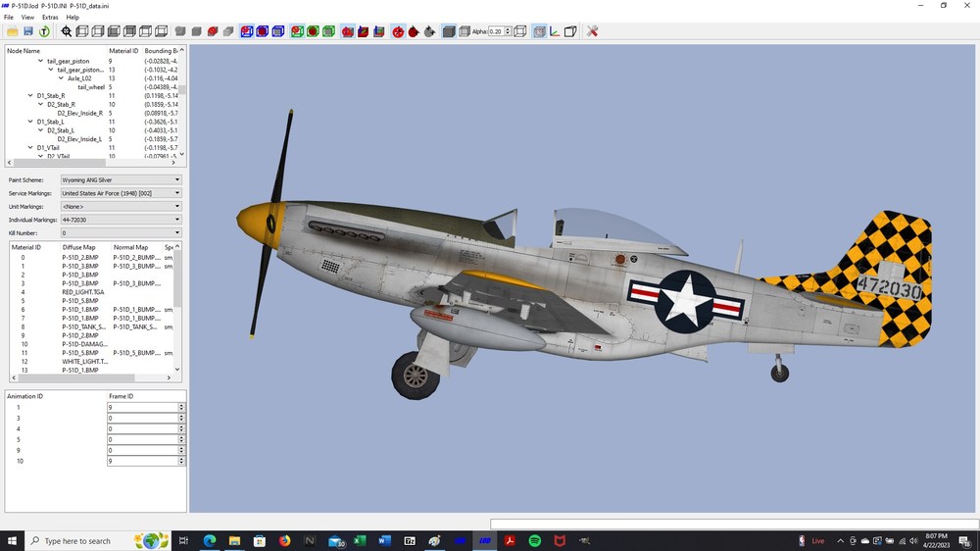Open the Paint Scheme dropdown

click(121, 180)
